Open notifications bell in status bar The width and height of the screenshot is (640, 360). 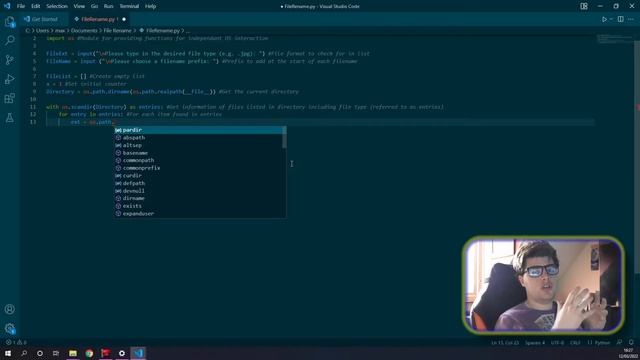pos(631,342)
